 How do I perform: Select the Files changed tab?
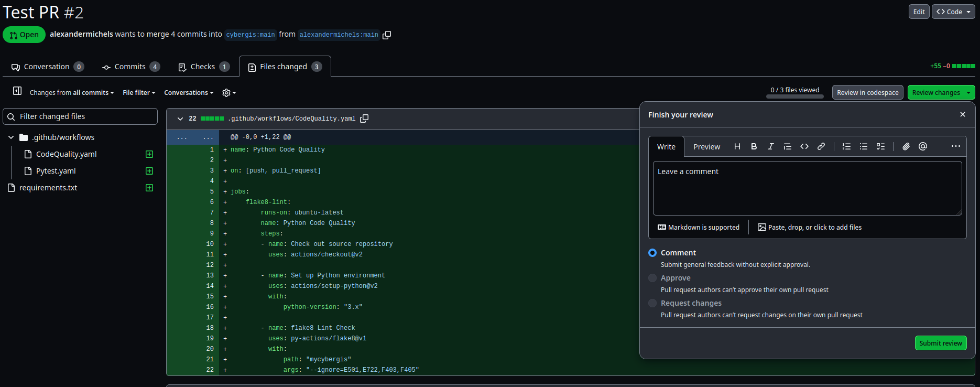pyautogui.click(x=285, y=67)
